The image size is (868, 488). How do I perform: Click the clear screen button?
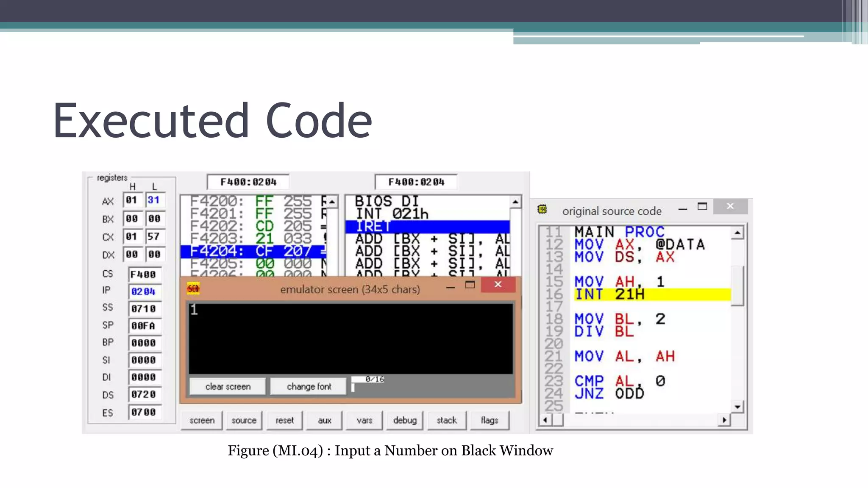coord(228,386)
